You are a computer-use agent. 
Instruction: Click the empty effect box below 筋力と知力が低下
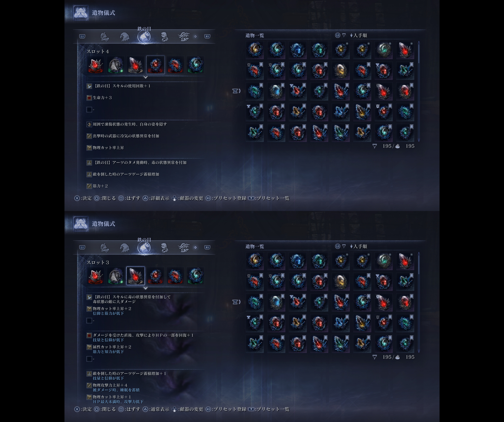(89, 359)
